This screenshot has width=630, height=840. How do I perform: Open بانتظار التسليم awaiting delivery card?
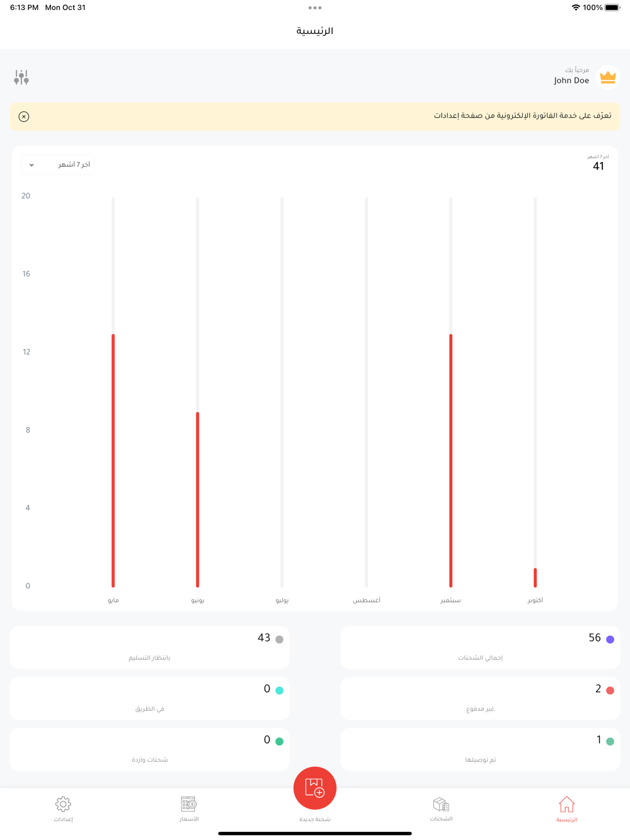(x=150, y=647)
